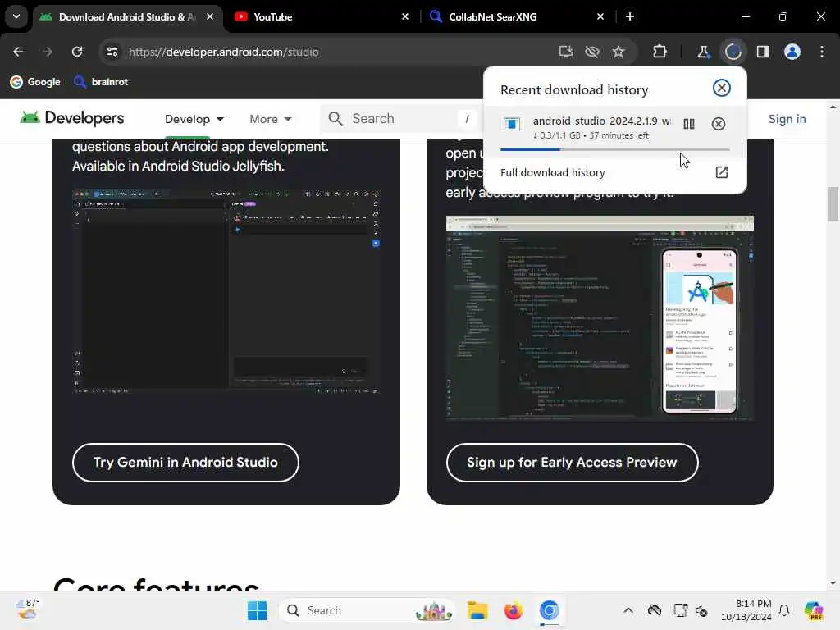Show hidden system tray icons
This screenshot has width=840, height=630.
(x=628, y=610)
